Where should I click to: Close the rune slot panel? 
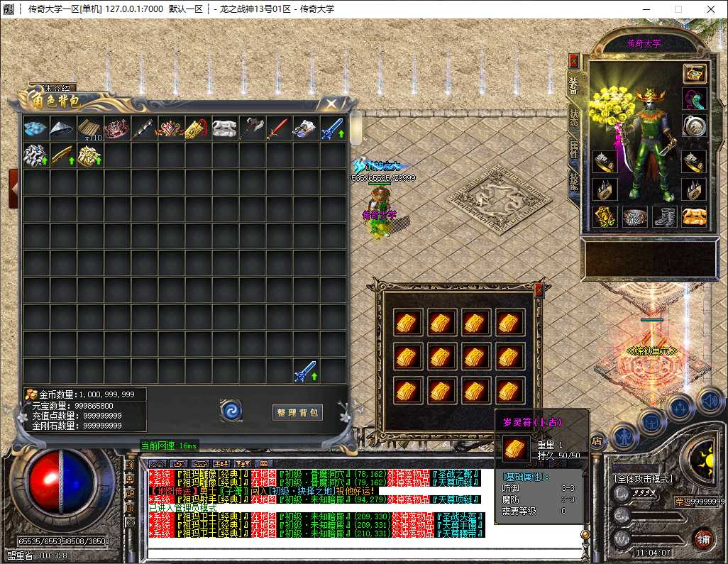click(x=538, y=290)
